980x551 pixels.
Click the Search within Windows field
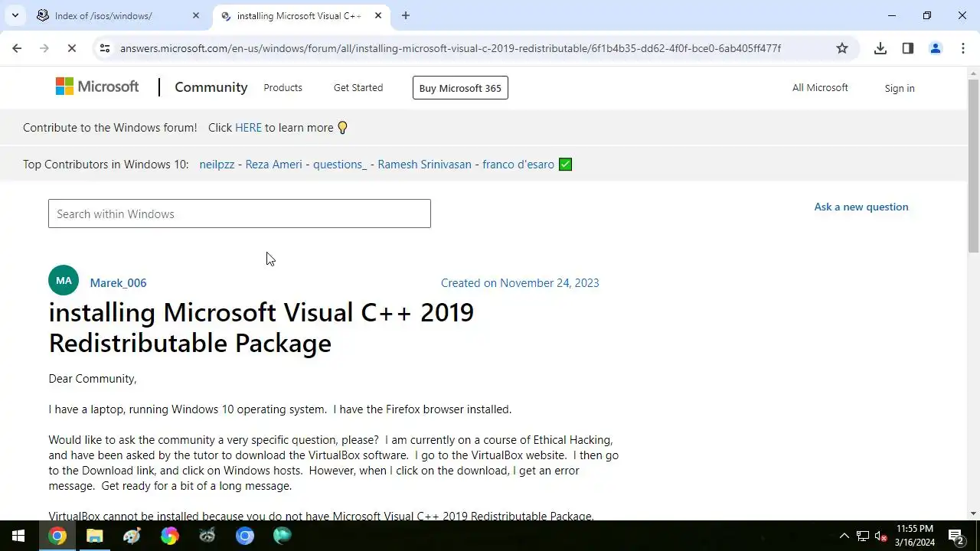(x=240, y=214)
